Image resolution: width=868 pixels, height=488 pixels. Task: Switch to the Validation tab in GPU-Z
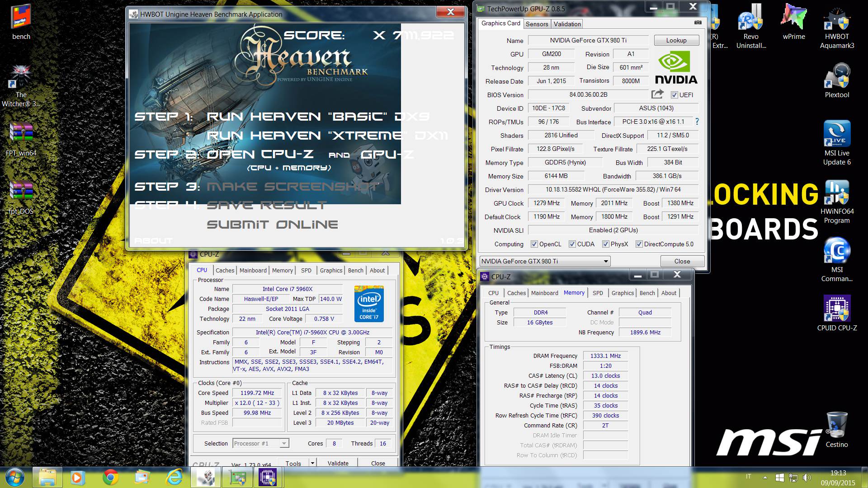(567, 24)
